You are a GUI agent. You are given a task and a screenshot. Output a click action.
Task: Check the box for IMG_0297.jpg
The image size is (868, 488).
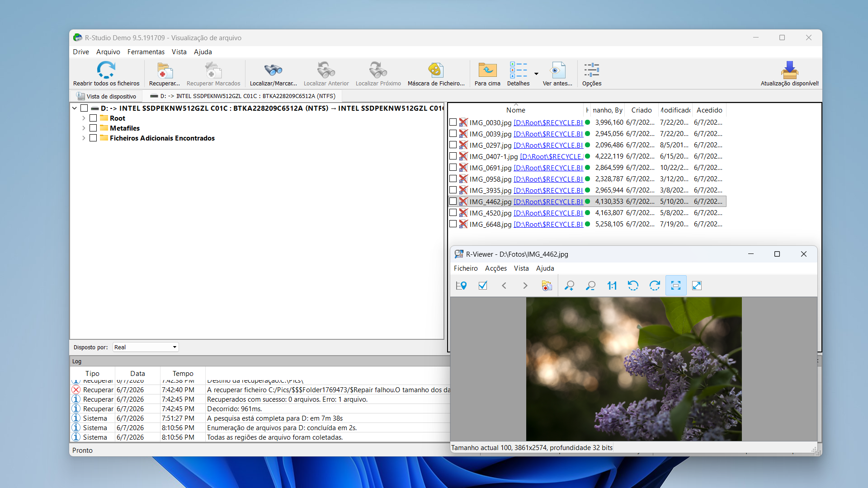point(453,145)
